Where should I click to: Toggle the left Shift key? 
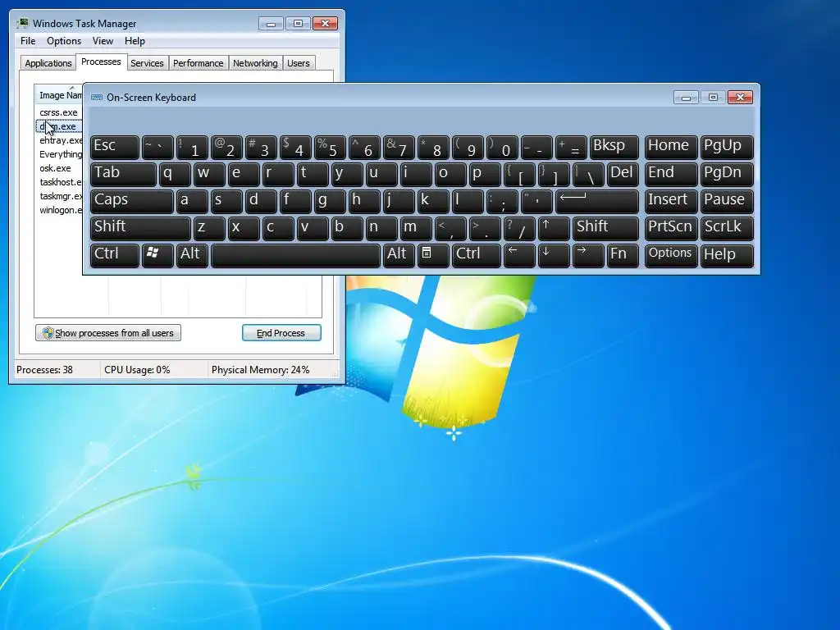click(140, 228)
